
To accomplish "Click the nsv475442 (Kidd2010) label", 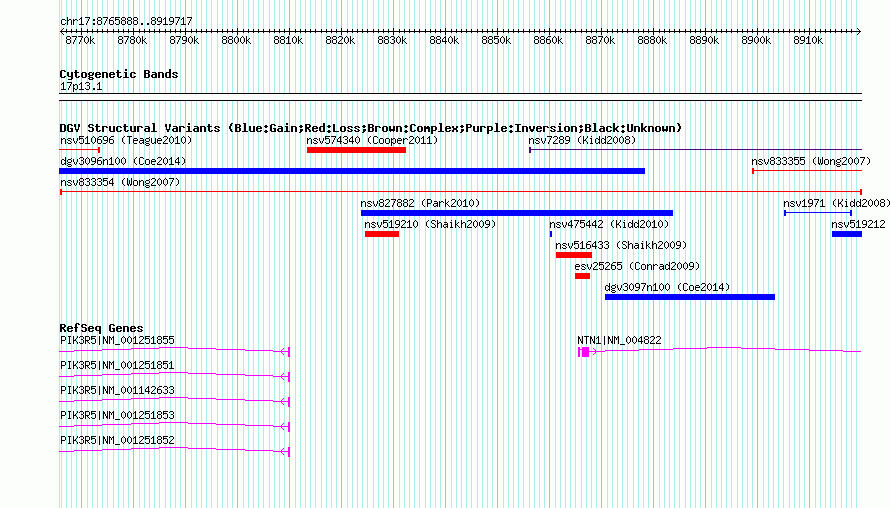I will (609, 224).
